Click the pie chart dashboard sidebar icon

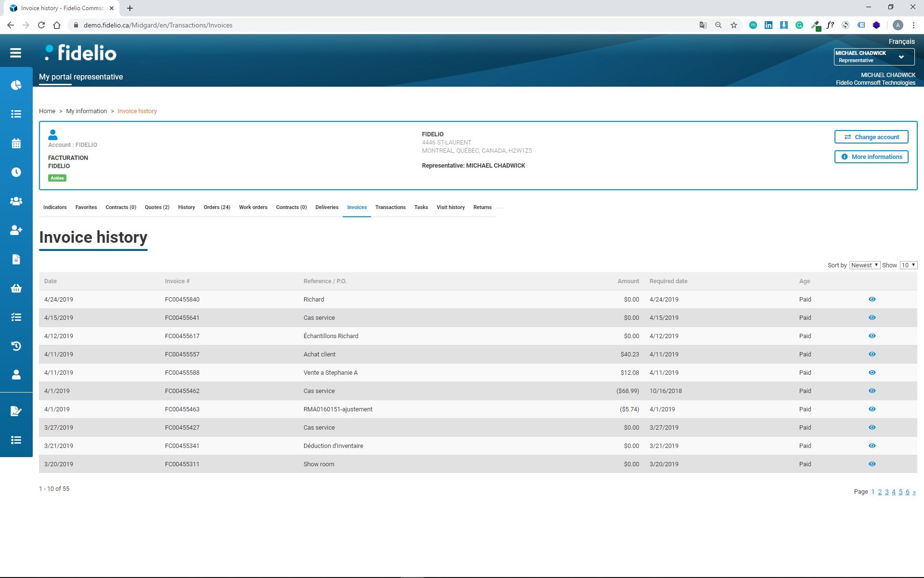(x=16, y=85)
